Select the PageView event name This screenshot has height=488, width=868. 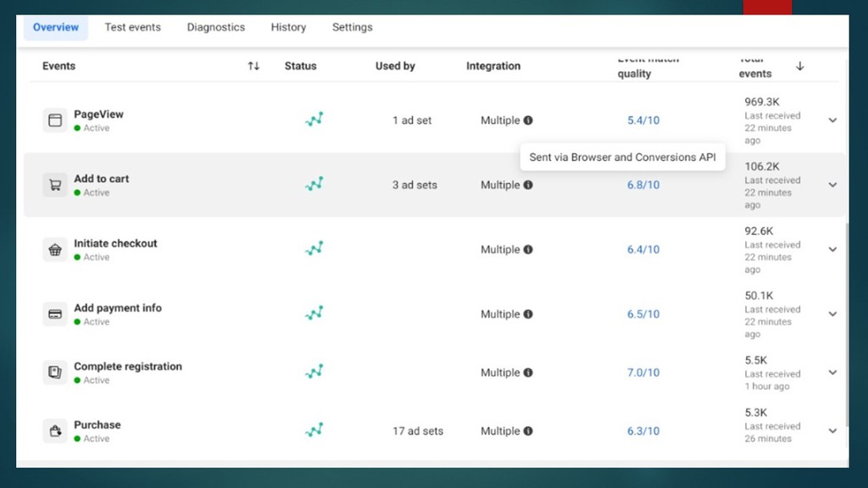coord(98,114)
